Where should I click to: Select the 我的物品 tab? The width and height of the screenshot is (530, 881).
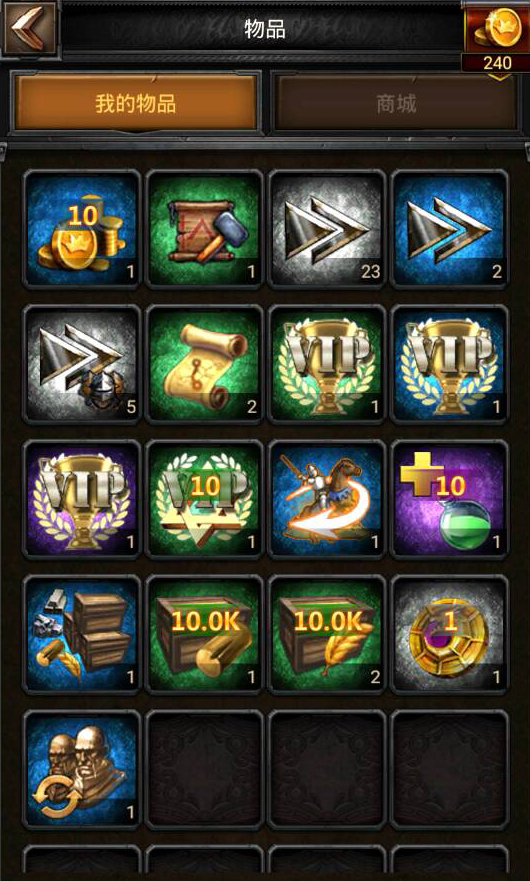point(135,103)
